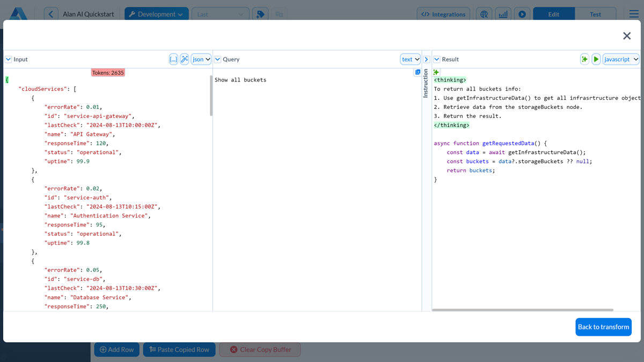
Task: Collapse the Query panel with its chevron
Action: click(217, 59)
